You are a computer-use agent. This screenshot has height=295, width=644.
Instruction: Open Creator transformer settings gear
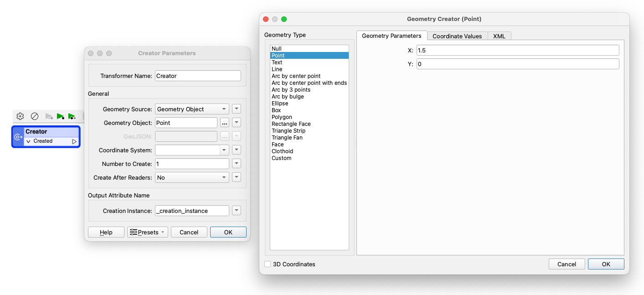[x=20, y=116]
